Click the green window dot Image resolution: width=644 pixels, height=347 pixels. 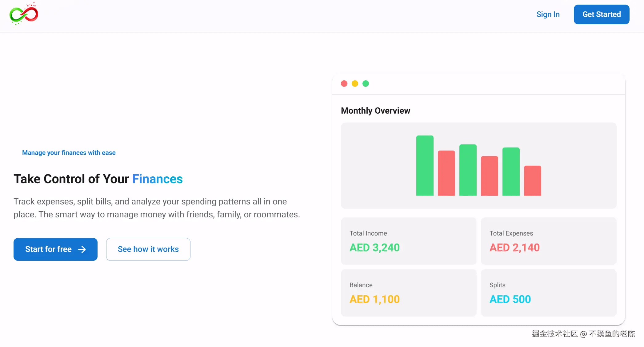[366, 84]
